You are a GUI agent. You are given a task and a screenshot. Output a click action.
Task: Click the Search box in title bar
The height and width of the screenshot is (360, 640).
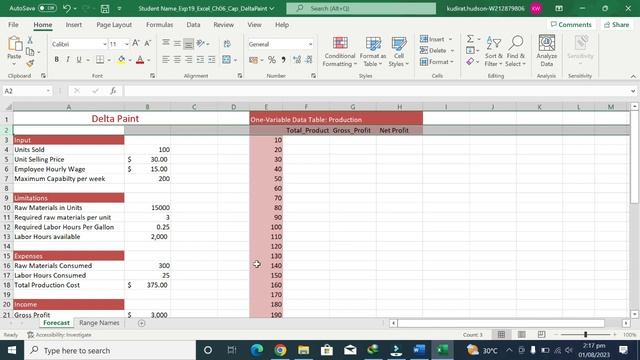coord(361,8)
